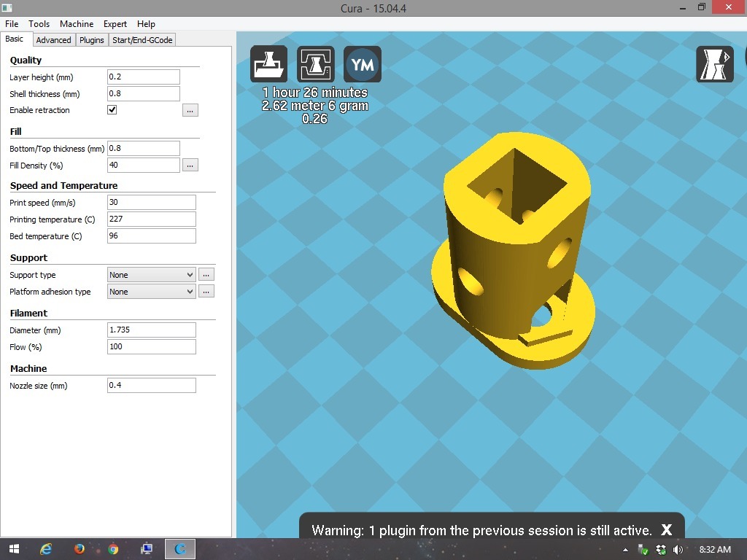Click the Layer height input field

[x=144, y=77]
